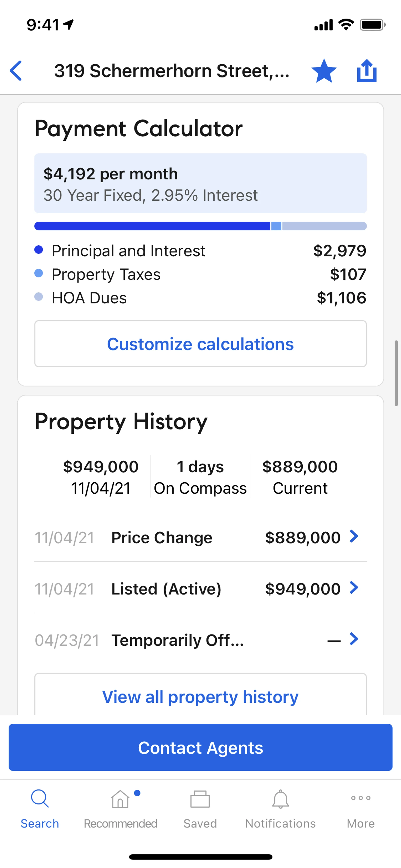Expand the Price Change $889,000 entry
This screenshot has width=401, height=868.
pos(354,536)
